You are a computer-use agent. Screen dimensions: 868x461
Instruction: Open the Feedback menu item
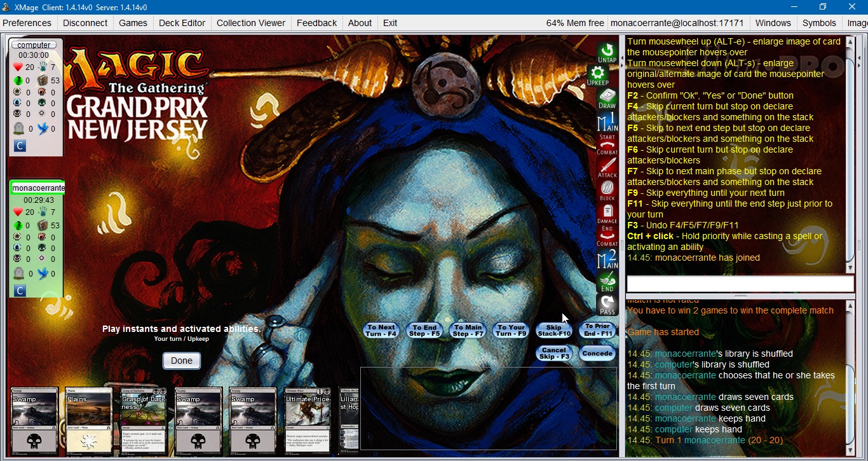click(x=316, y=23)
